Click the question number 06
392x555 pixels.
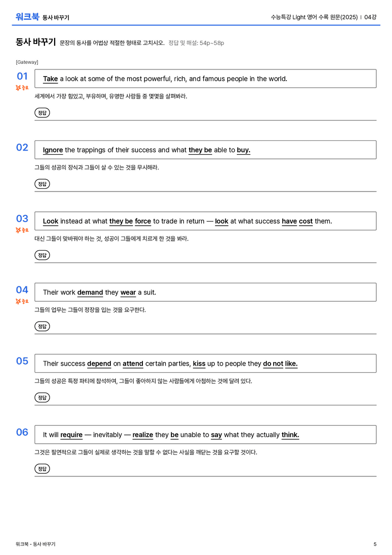pos(22,432)
